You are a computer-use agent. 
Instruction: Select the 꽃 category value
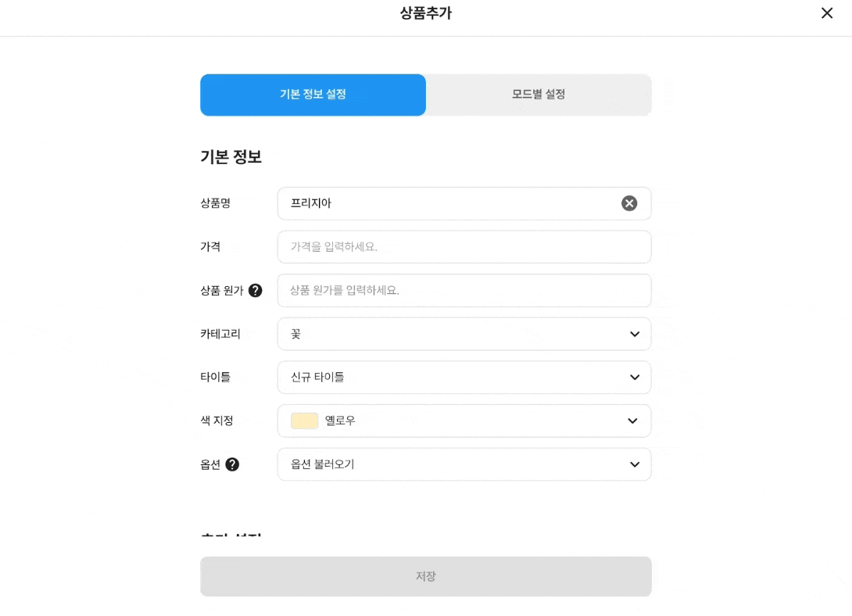pos(296,334)
